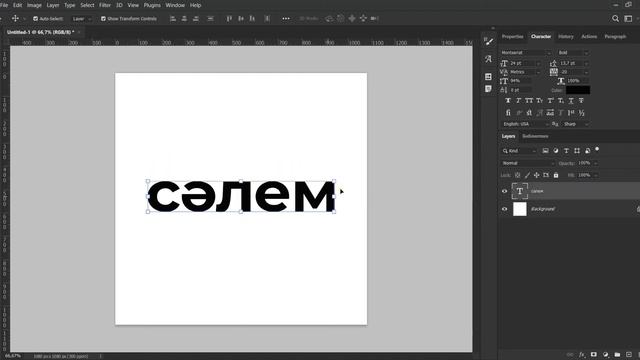Open the Glyphs panel icon in dock
The width and height of the screenshot is (640, 360).
point(488,59)
